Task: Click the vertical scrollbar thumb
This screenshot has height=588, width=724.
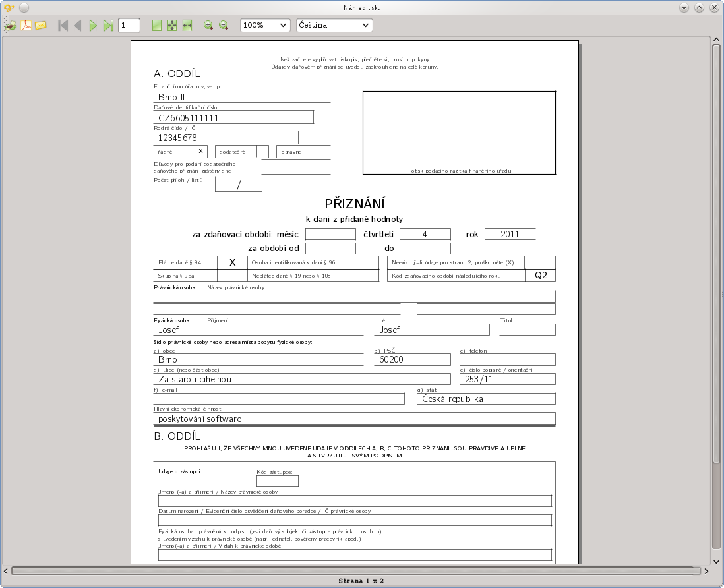Action: coord(716,253)
